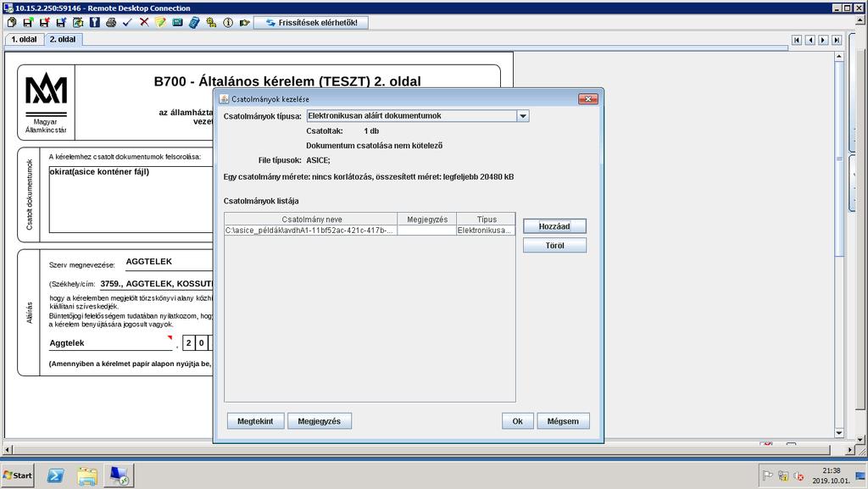
Task: Open PowerShell from the taskbar
Action: (x=55, y=475)
